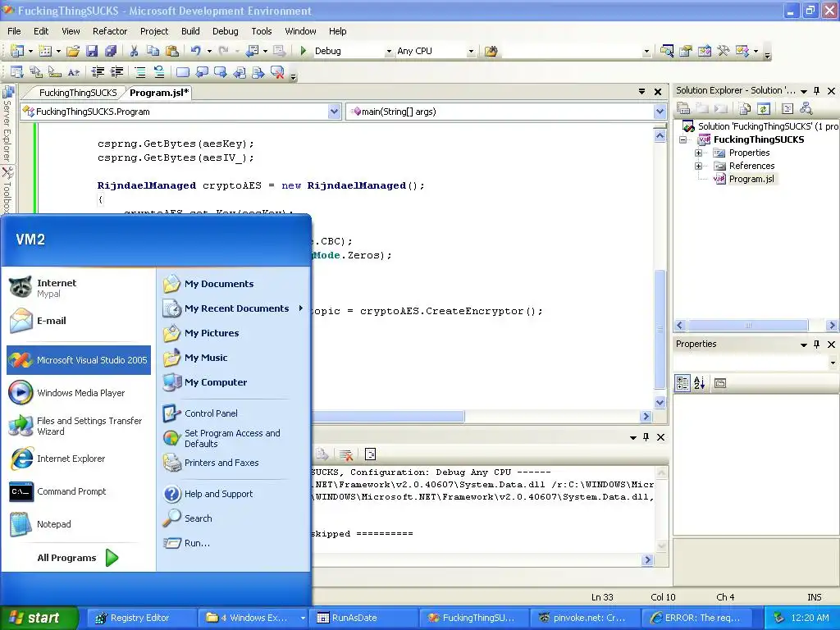
Task: Toggle auto-hide pin on Properties panel
Action: click(816, 344)
